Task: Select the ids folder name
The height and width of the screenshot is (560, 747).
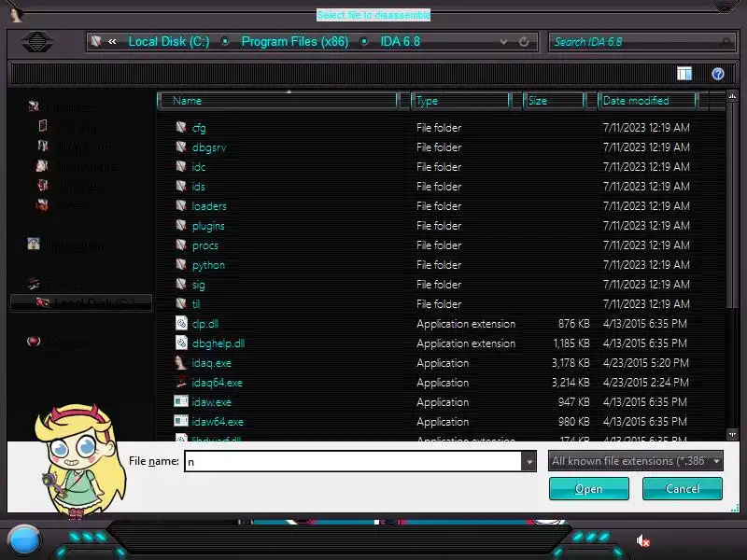Action: tap(199, 186)
